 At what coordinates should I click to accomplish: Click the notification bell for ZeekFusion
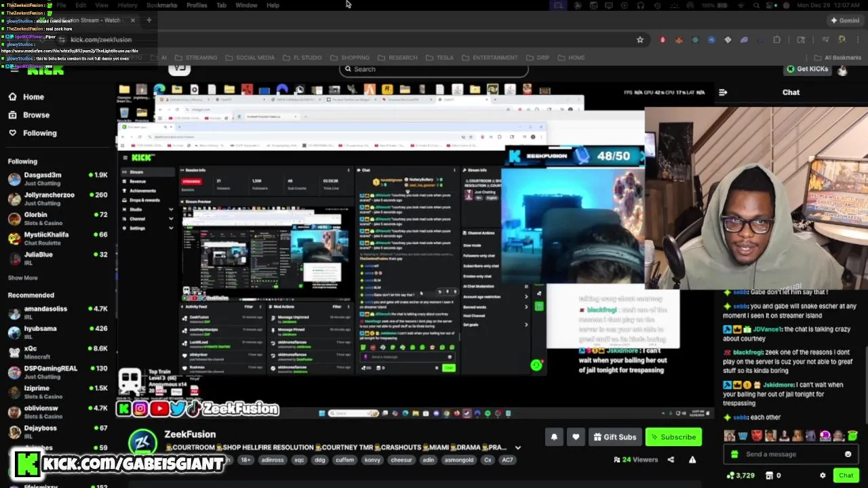point(554,437)
